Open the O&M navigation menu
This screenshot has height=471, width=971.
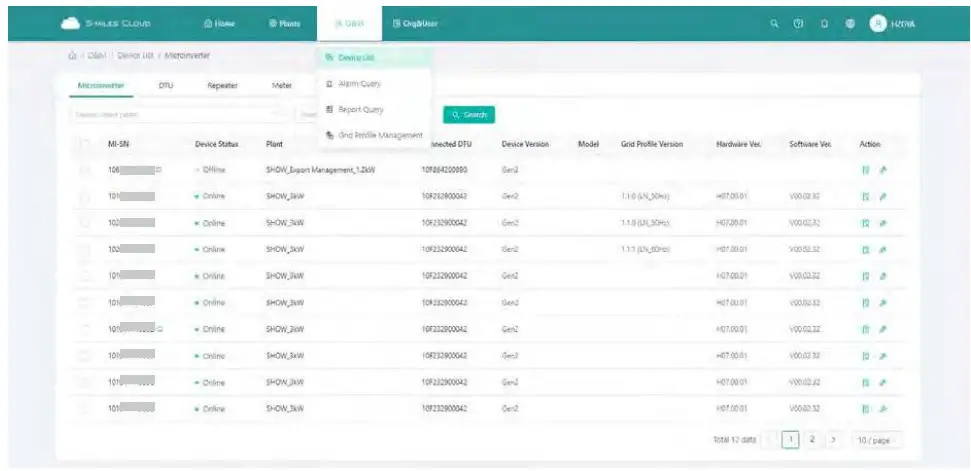coord(349,24)
